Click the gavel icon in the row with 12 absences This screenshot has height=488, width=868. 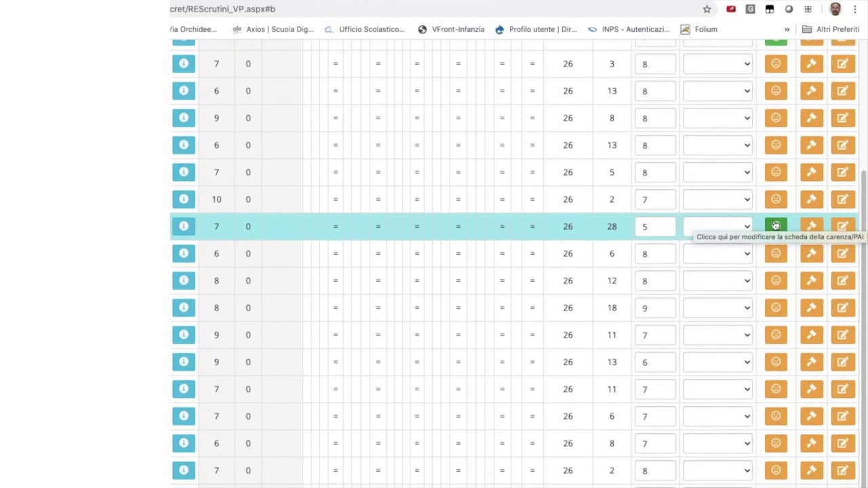pyautogui.click(x=812, y=281)
